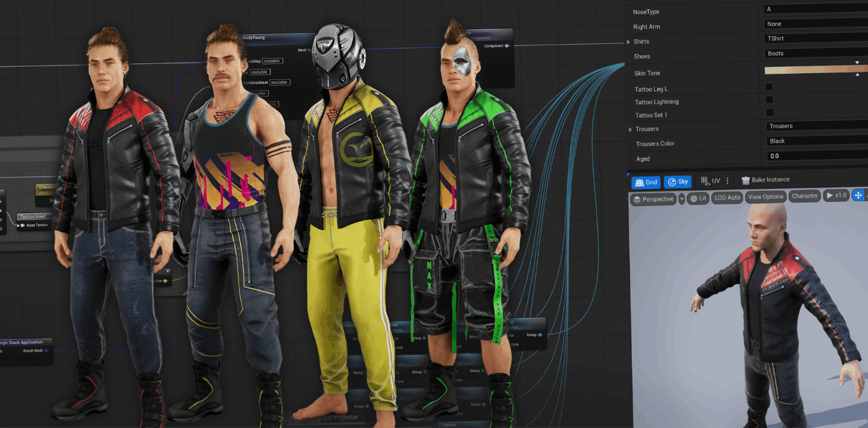Viewport: 868px width, 428px height.
Task: Open the NoseType dropdown showing A
Action: [x=815, y=9]
